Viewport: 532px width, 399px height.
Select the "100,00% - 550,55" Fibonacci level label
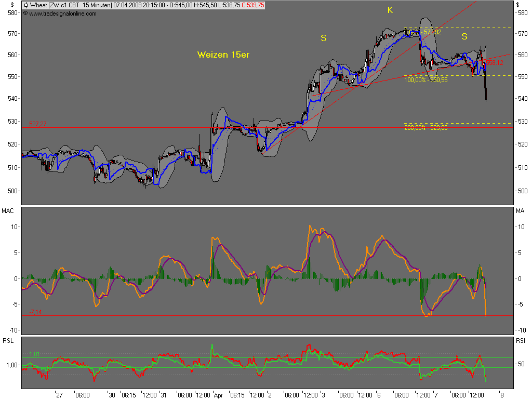coord(426,79)
